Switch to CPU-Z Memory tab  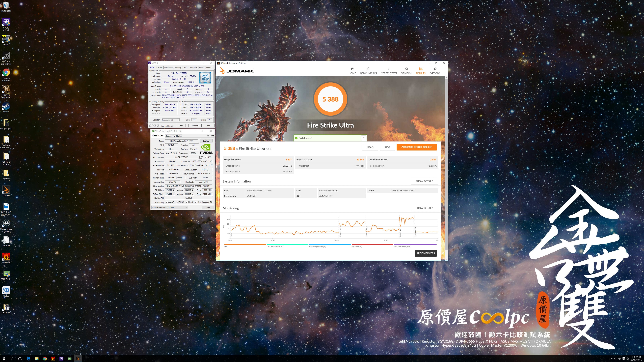(178, 67)
